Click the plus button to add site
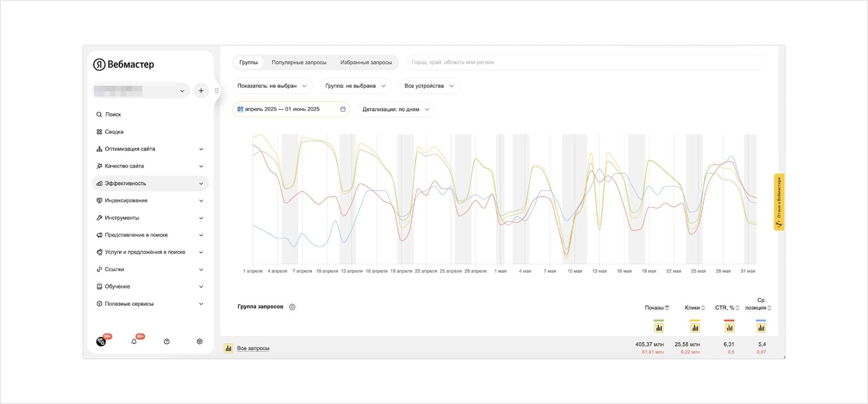The height and width of the screenshot is (404, 868). pyautogui.click(x=201, y=91)
